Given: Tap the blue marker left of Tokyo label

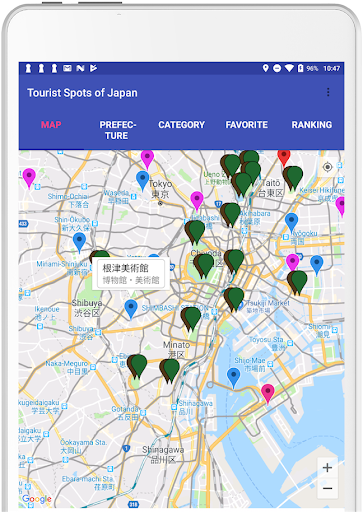Looking at the screenshot, I should pos(143,180).
